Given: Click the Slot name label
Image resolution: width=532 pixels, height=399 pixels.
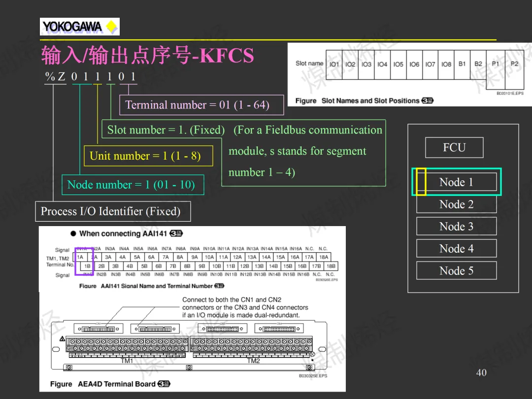Looking at the screenshot, I should pyautogui.click(x=309, y=64).
